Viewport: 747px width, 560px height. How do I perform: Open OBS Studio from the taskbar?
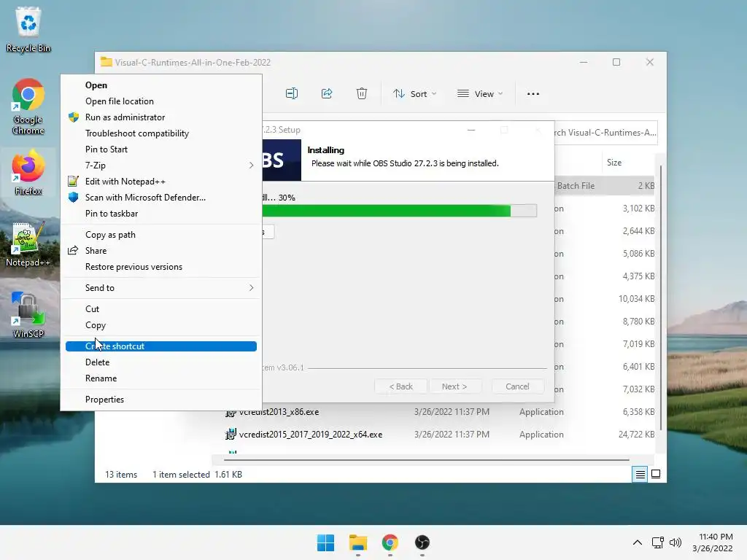pos(422,542)
